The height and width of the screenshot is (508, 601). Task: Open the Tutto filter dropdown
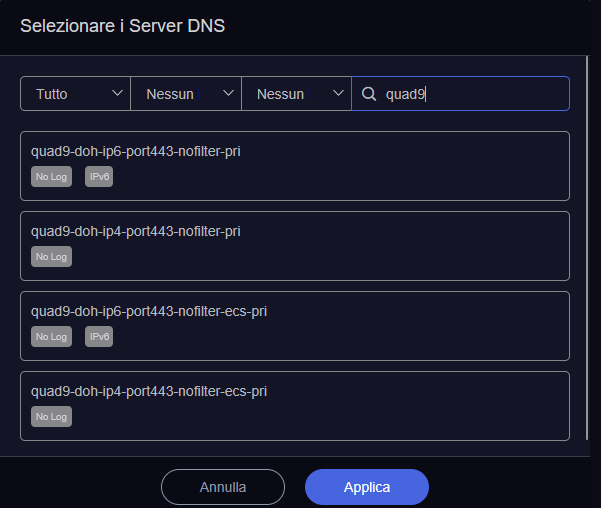click(x=75, y=94)
